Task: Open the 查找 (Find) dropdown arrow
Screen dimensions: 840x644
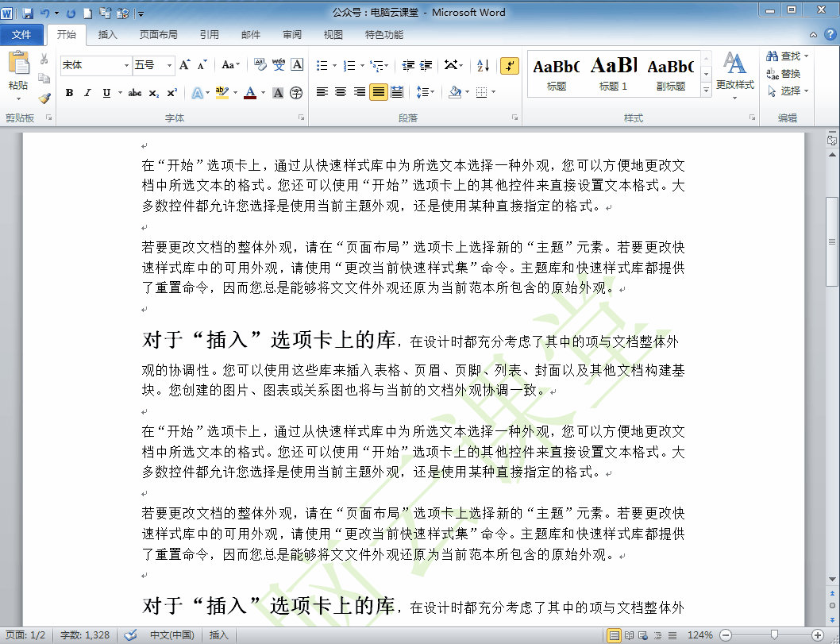Action: (x=806, y=56)
